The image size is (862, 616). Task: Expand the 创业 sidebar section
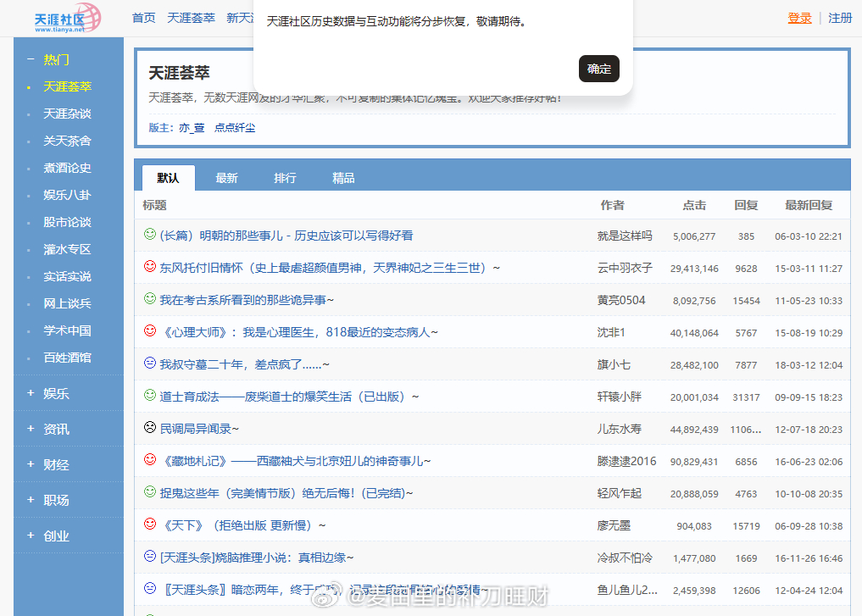tap(31, 536)
